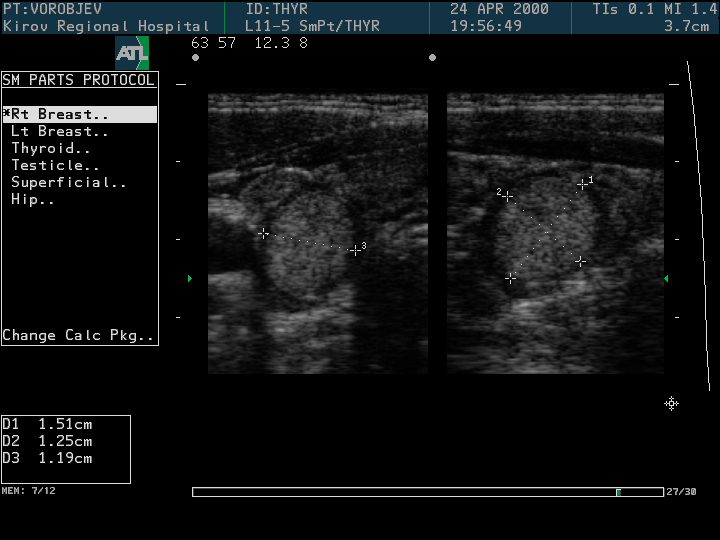Viewport: 720px width, 540px height.
Task: Click the TIs 0.1 MI 1.4 readout
Action: pos(655,9)
